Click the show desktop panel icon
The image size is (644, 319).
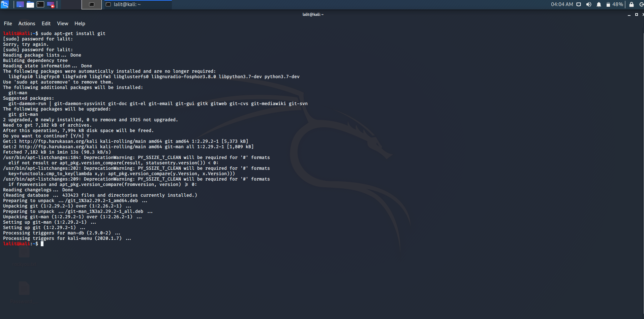[20, 4]
